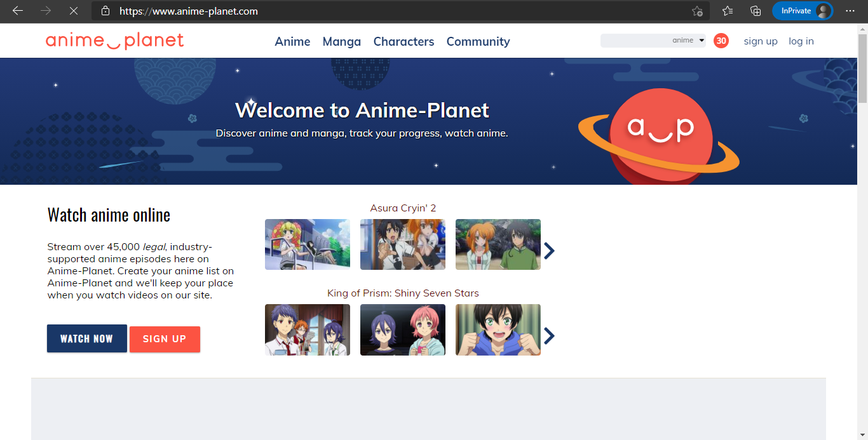The width and height of the screenshot is (868, 440).
Task: Show next Asura Cryin' 2 episodes arrow
Action: click(x=549, y=251)
